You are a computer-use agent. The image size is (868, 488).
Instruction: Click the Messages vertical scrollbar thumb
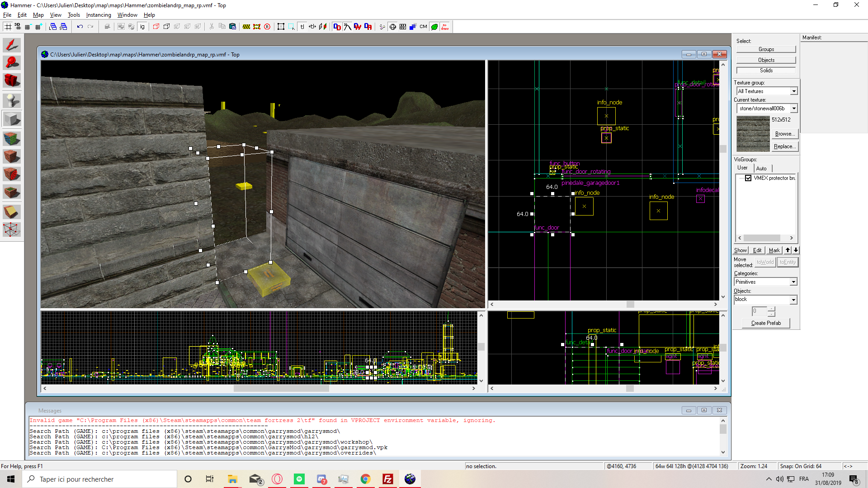coord(723,429)
